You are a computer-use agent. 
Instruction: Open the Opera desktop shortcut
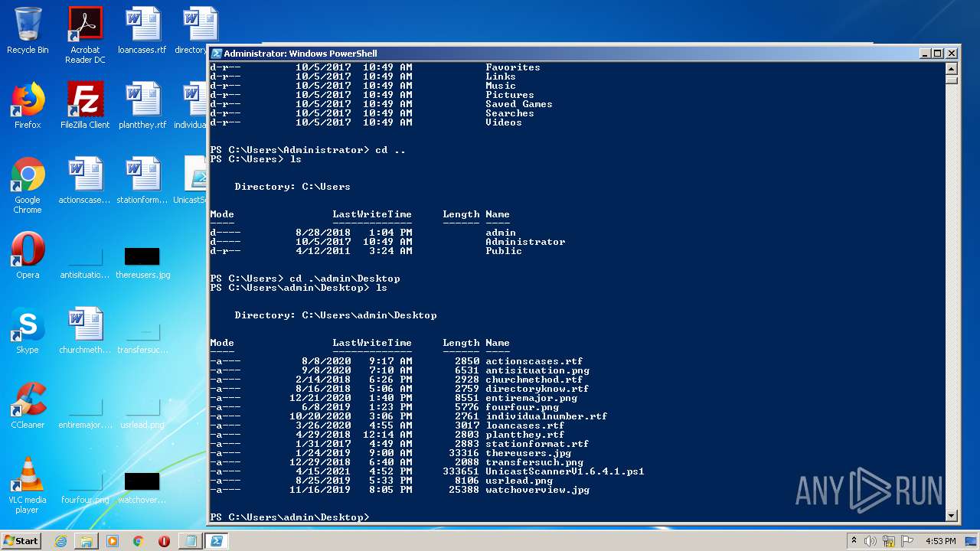28,256
